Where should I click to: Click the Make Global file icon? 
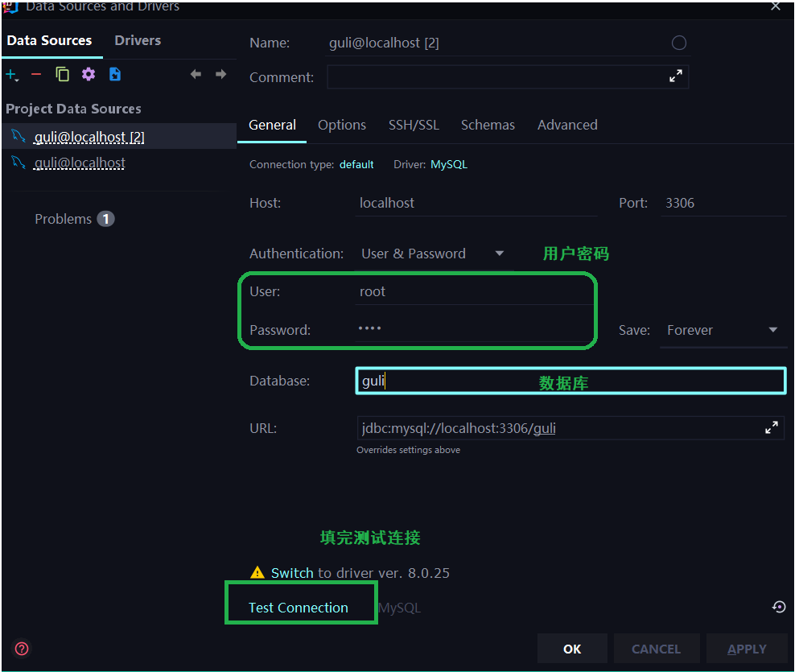(115, 74)
